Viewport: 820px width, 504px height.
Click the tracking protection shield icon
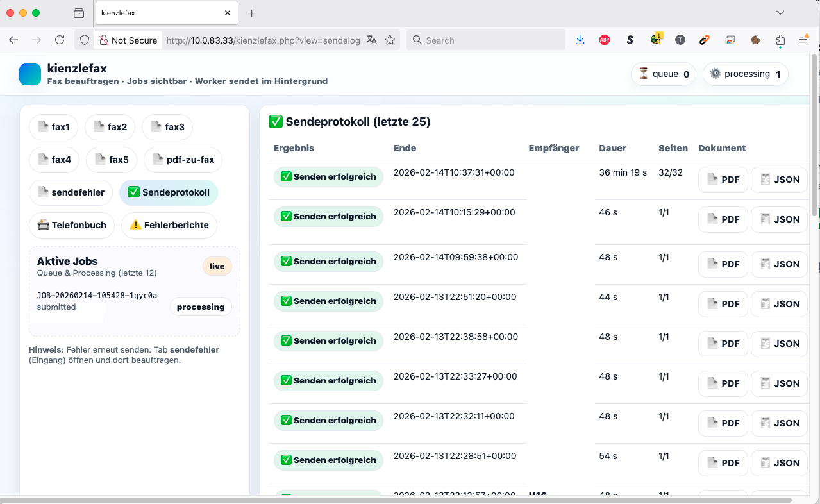85,40
